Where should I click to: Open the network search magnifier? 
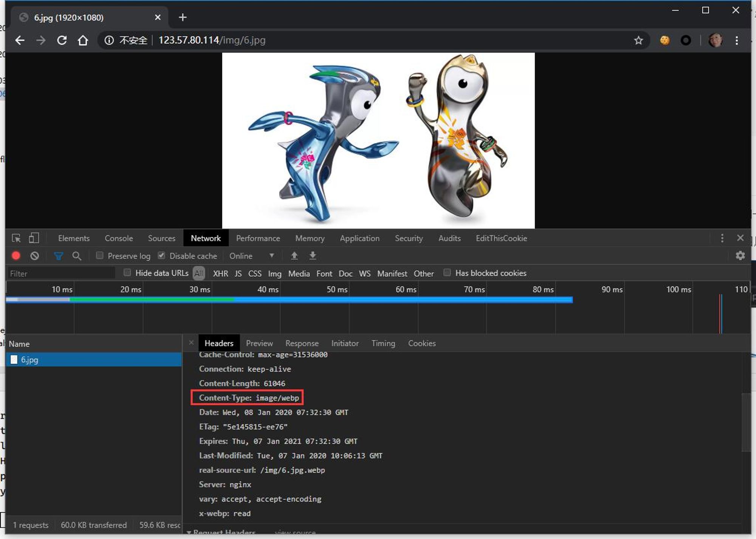pos(77,256)
